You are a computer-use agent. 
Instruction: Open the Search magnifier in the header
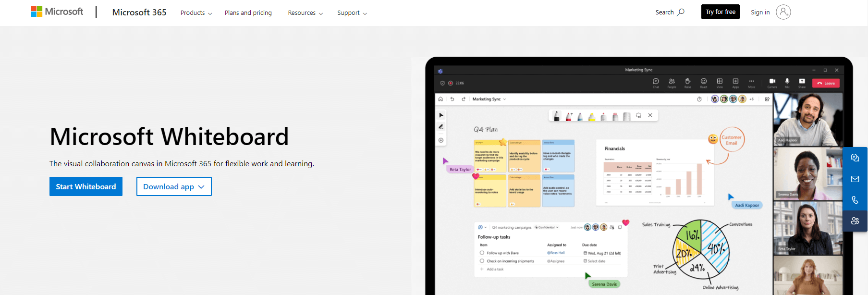click(681, 12)
